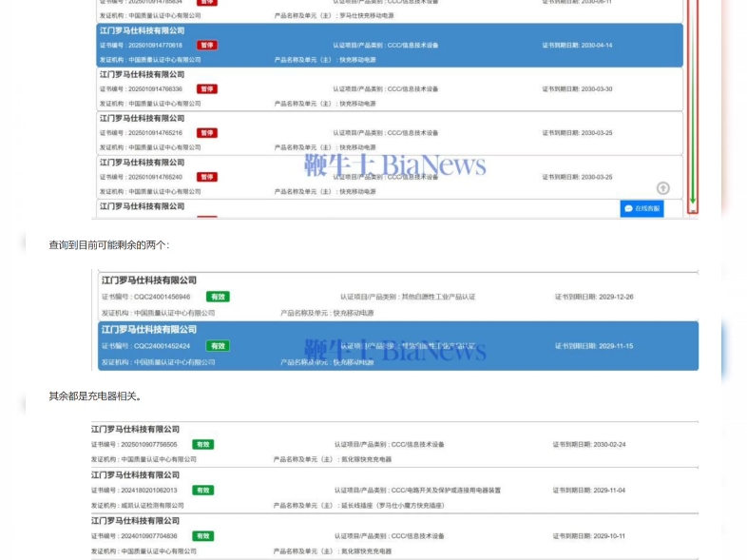The height and width of the screenshot is (560, 747).
Task: Select certificate number 2025010914765216
Action: tap(155, 133)
